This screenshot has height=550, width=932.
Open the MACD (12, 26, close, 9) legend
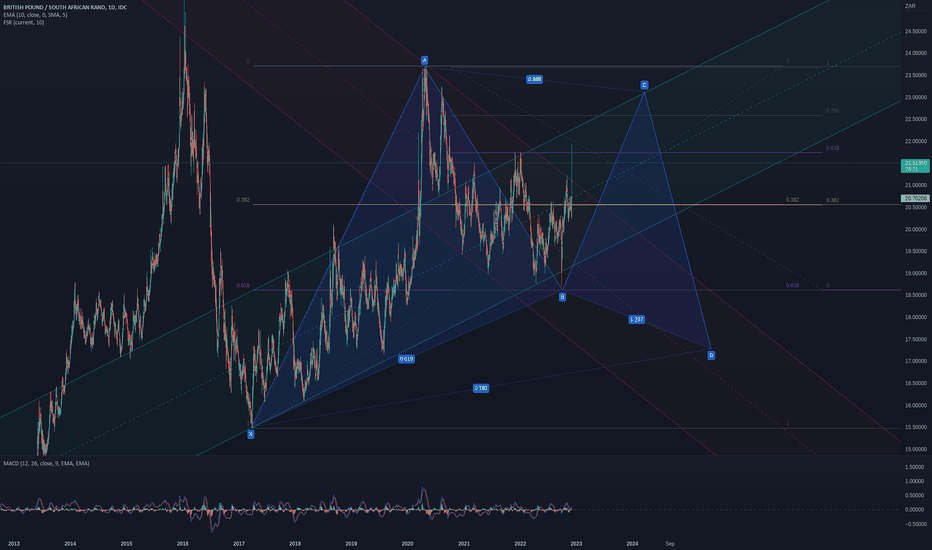tap(46, 463)
